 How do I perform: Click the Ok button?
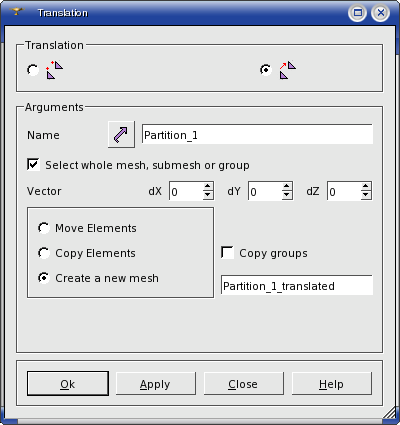point(68,384)
